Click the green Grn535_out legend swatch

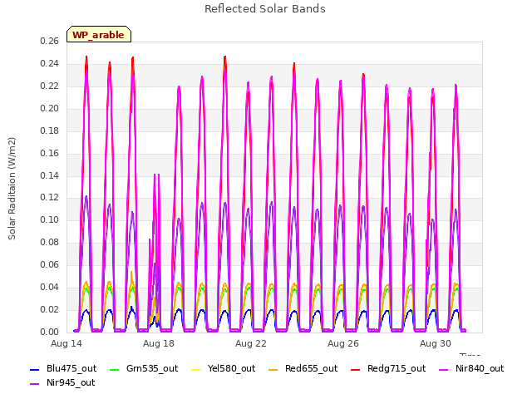click(115, 369)
